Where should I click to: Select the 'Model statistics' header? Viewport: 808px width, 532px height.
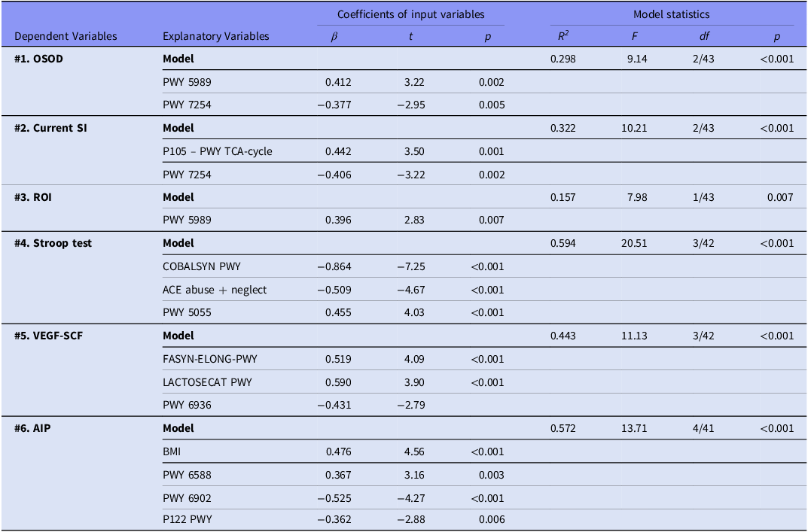671,14
